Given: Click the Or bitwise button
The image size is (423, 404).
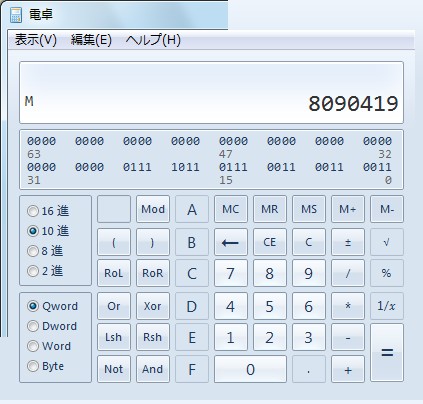Looking at the screenshot, I should [x=114, y=306].
